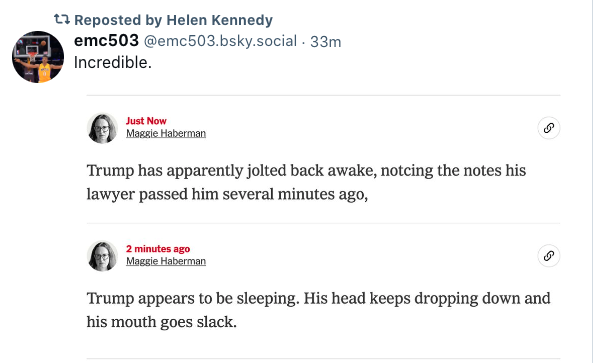Open the @emc503.bsky.social handle

coord(220,41)
